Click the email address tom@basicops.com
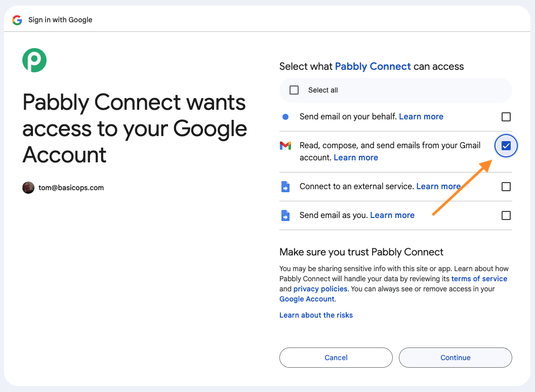Screen dimensions: 535x392 point(71,187)
